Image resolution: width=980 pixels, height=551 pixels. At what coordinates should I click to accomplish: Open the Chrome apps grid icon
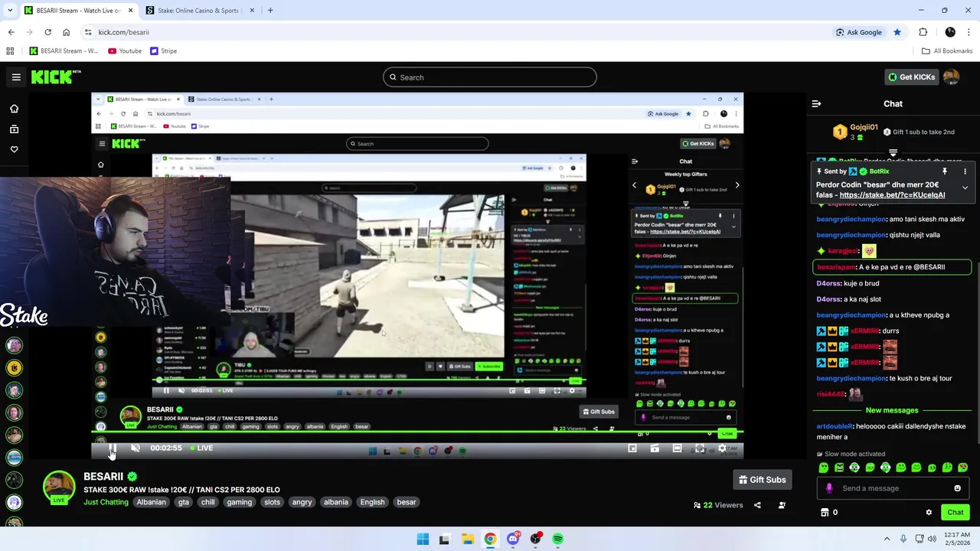(10, 51)
